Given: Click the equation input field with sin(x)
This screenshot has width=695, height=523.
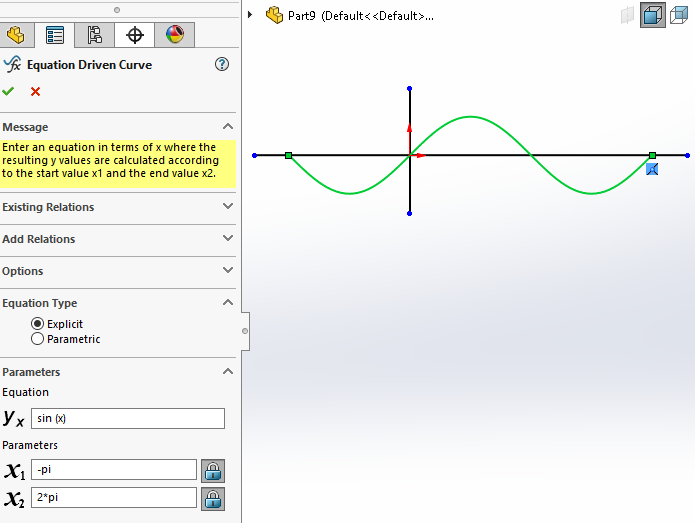Looking at the screenshot, I should pos(127,418).
